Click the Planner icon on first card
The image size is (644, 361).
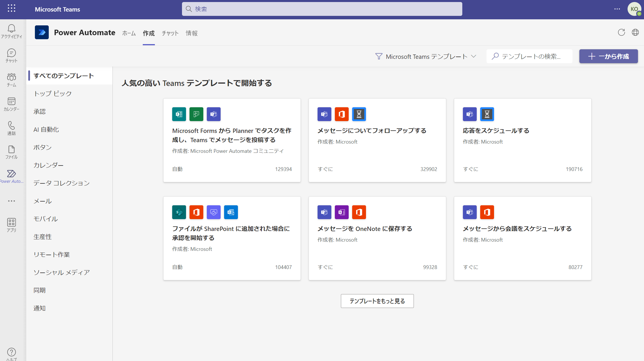196,114
